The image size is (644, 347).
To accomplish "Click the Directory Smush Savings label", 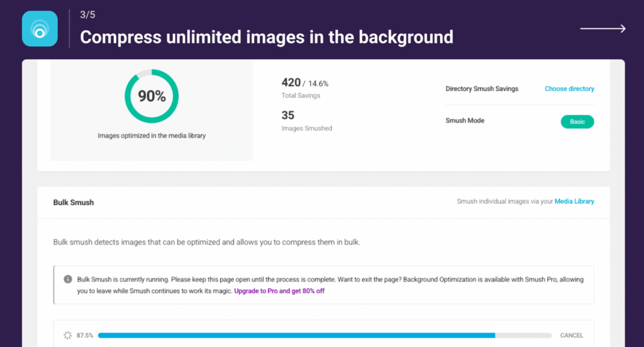I will tap(482, 89).
